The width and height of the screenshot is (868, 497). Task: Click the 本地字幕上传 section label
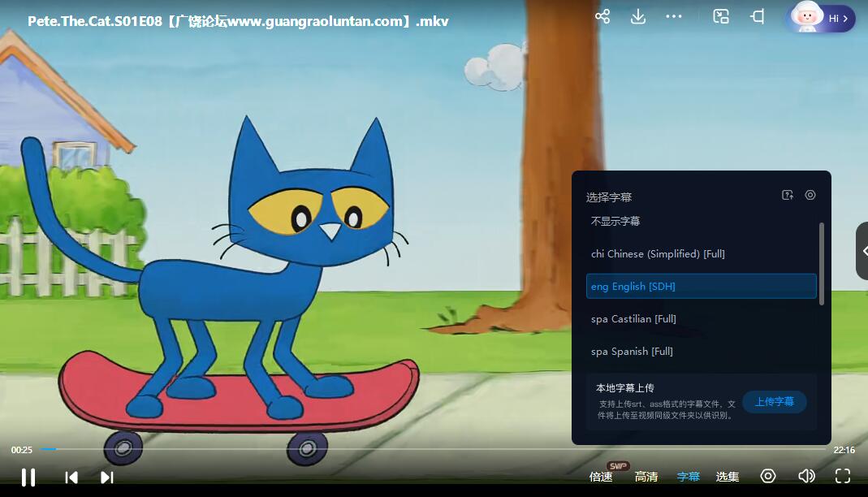[625, 388]
